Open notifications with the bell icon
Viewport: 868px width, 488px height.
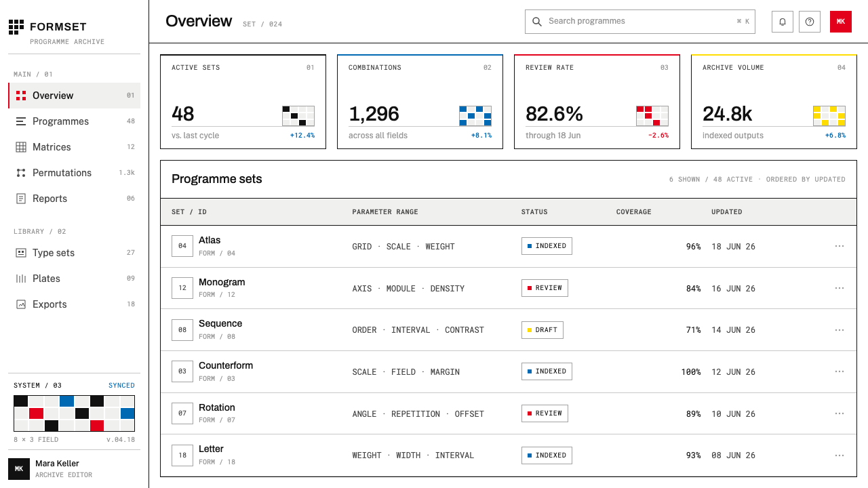[x=783, y=22]
